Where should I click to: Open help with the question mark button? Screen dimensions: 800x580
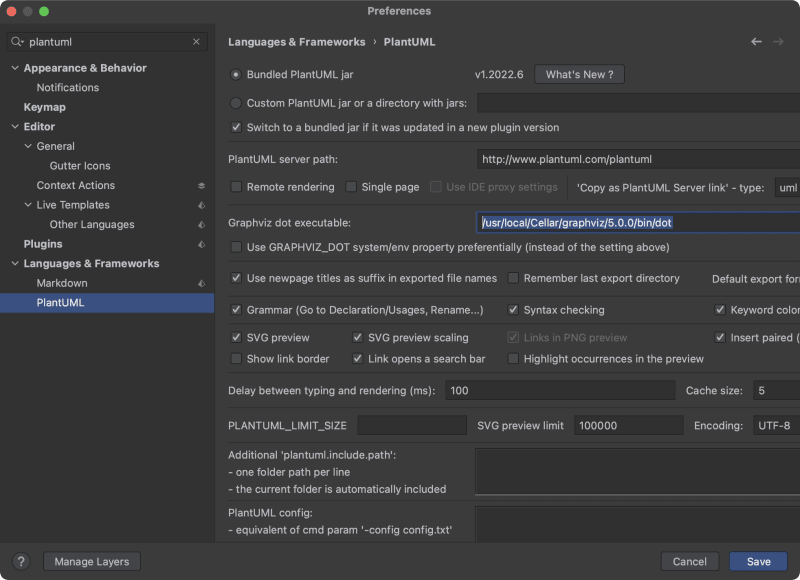pos(21,562)
